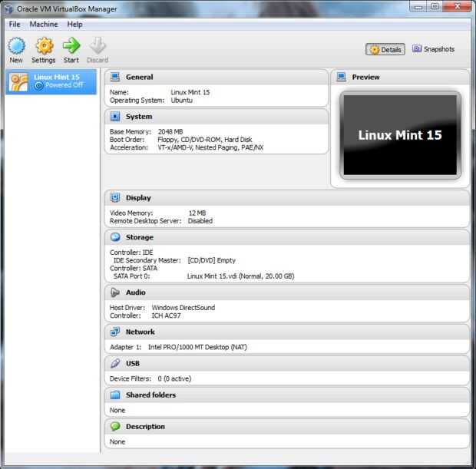This screenshot has width=476, height=469.
Task: Minimize the VirtualBox Manager window
Action: pos(418,6)
